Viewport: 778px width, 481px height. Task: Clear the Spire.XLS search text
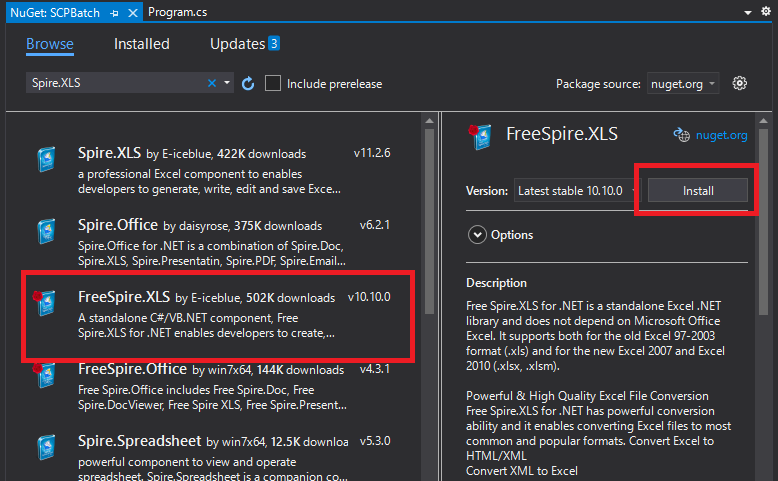(x=212, y=83)
